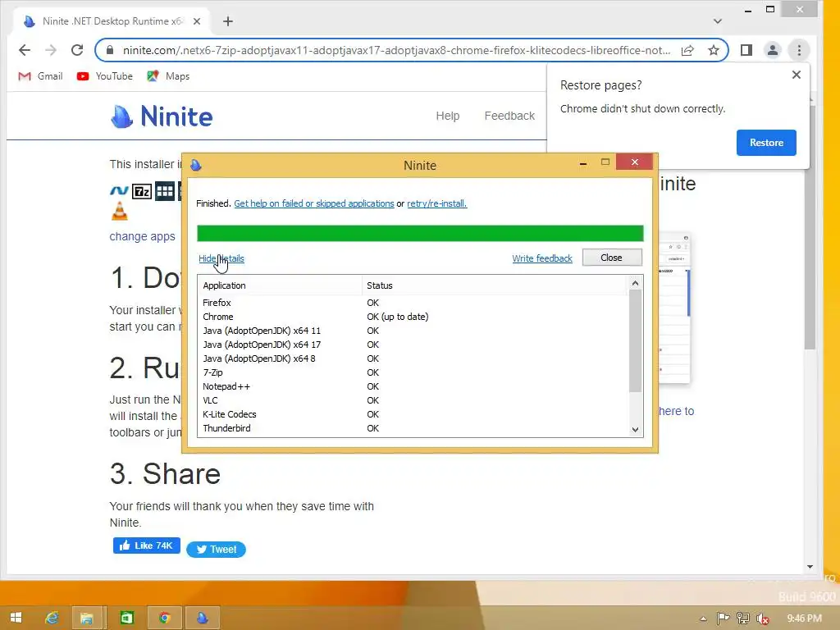840x630 pixels.
Task: Click the Ninite logo on the webpage
Action: click(162, 116)
